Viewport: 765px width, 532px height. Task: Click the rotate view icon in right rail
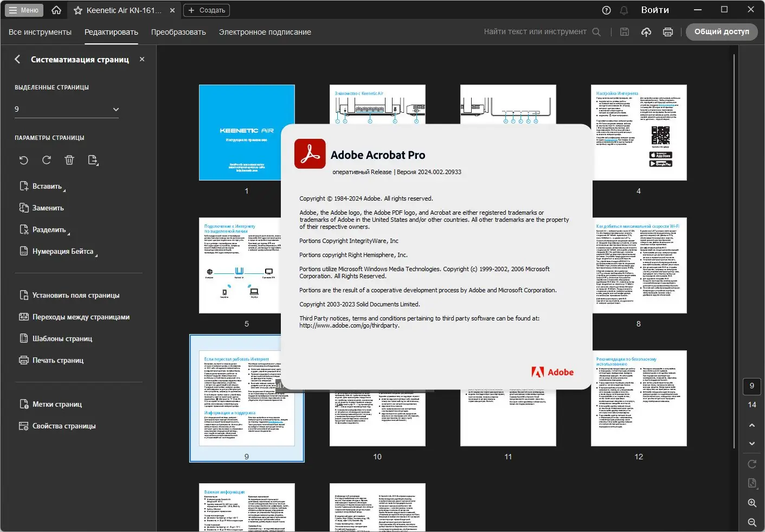752,464
